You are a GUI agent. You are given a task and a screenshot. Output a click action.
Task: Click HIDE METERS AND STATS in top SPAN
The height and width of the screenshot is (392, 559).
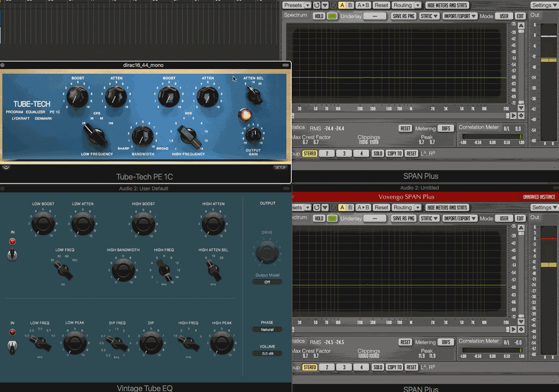[447, 6]
